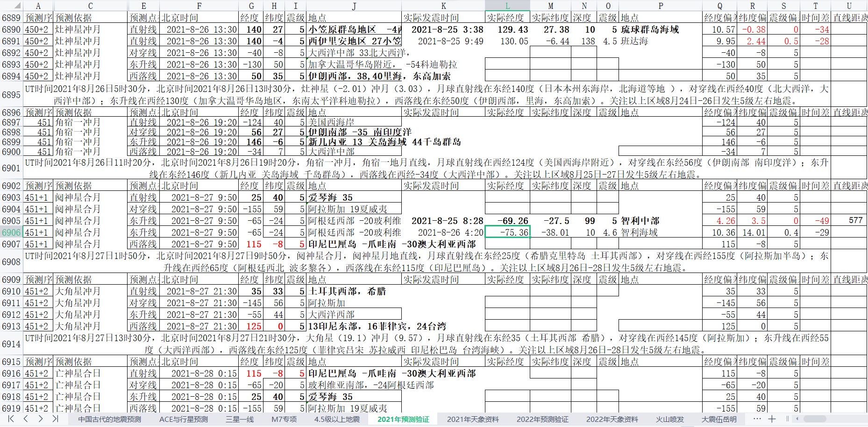Select the highlighted column L header
Image resolution: width=868 pixels, height=427 pixels.
coord(507,6)
